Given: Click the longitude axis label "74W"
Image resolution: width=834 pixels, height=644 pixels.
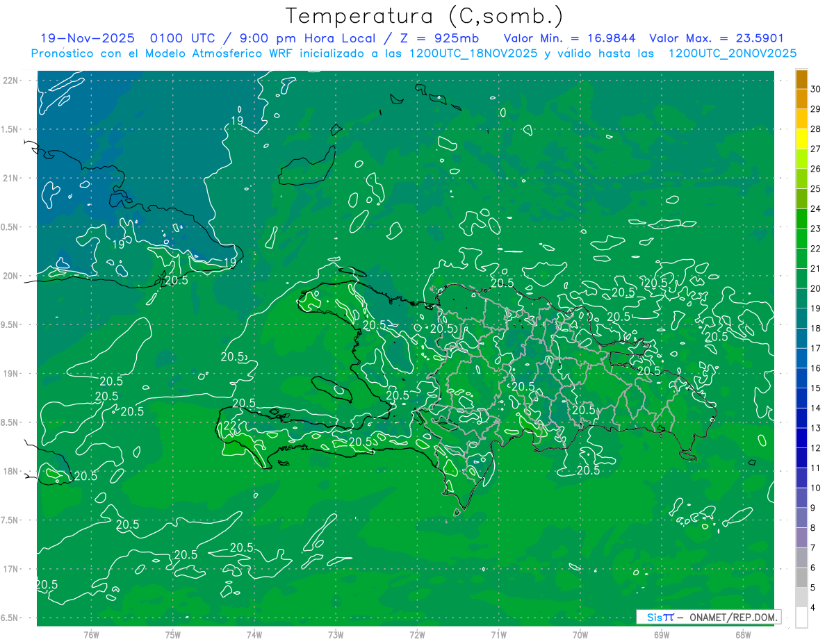Looking at the screenshot, I should pyautogui.click(x=254, y=634).
